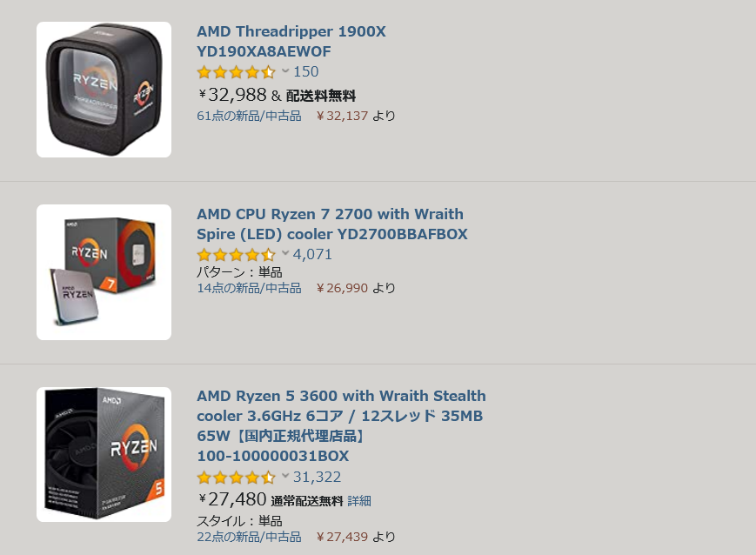This screenshot has height=555, width=756.
Task: Open the Ryzen 7 2700 product title
Action: [x=331, y=224]
